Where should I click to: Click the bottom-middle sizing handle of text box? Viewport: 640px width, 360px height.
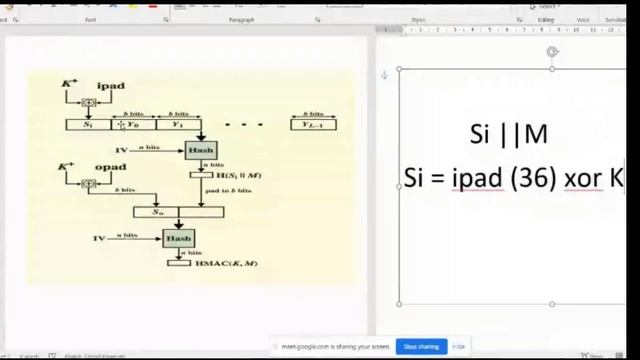pyautogui.click(x=552, y=304)
